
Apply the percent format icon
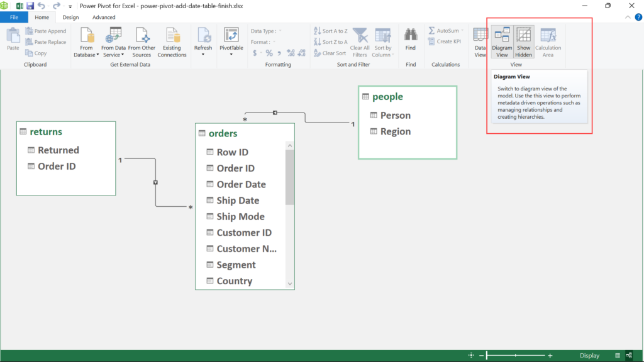(268, 53)
